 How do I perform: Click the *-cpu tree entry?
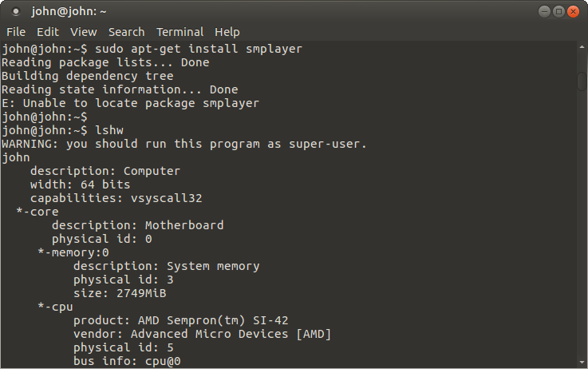coord(55,307)
